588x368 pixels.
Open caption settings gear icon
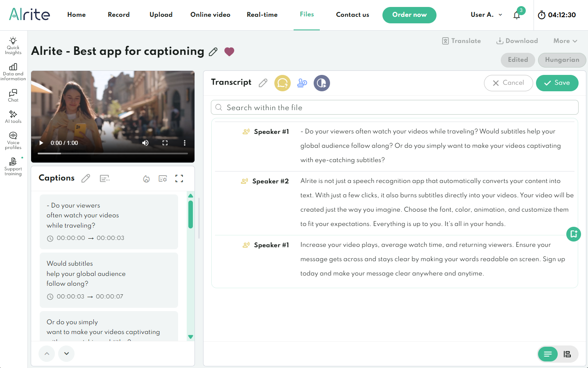[163, 179]
